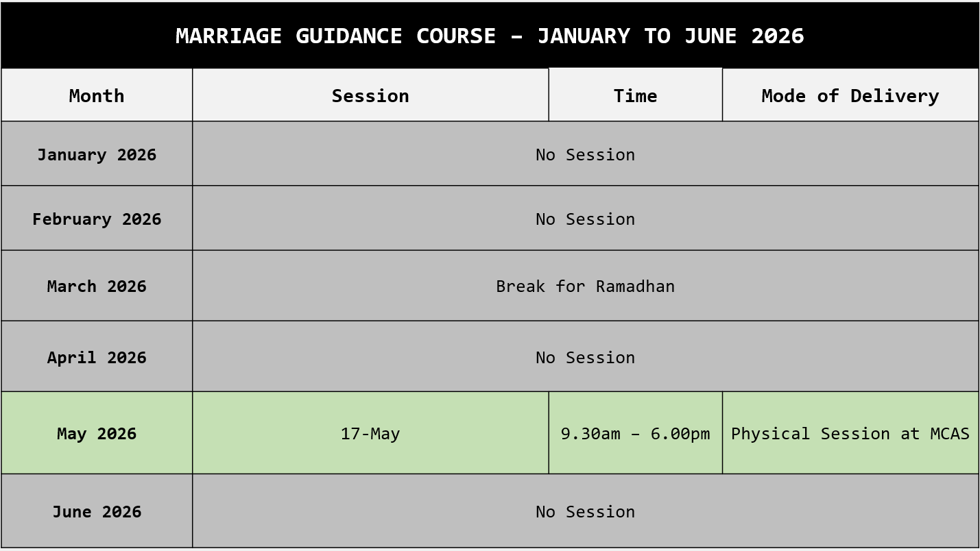This screenshot has width=980, height=551.
Task: Select the Month column header
Action: pyautogui.click(x=97, y=96)
